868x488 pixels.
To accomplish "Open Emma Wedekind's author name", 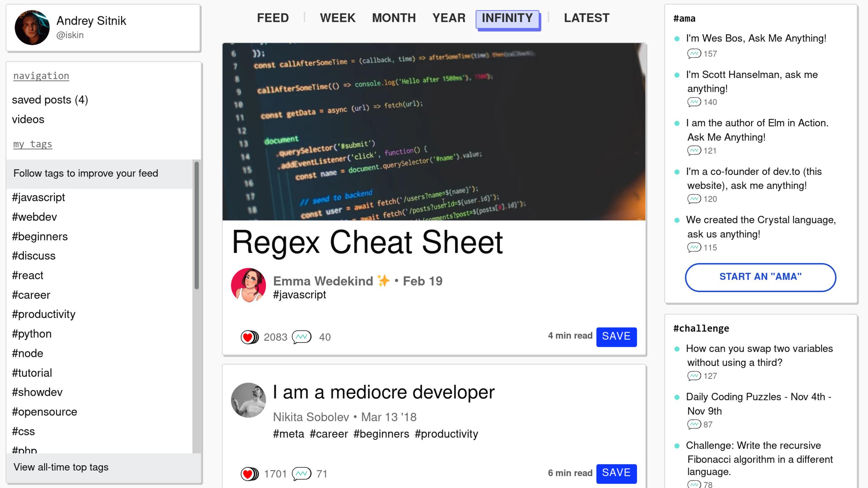I will pyautogui.click(x=323, y=281).
